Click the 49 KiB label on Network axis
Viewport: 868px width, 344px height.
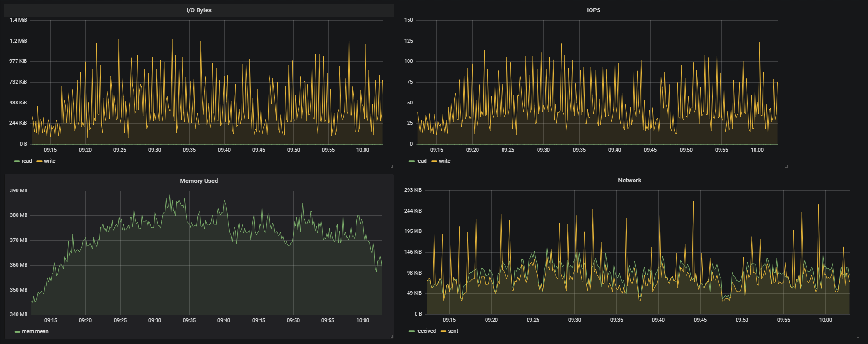click(414, 293)
